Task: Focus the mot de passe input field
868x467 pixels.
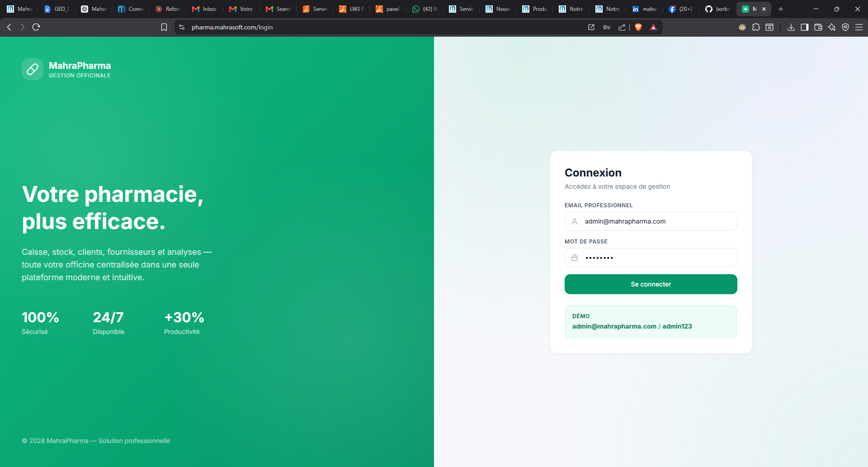Action: pyautogui.click(x=651, y=257)
